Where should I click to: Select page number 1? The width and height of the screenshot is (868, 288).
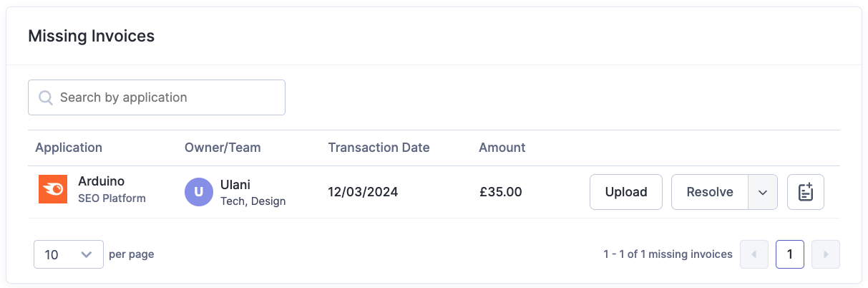click(790, 254)
